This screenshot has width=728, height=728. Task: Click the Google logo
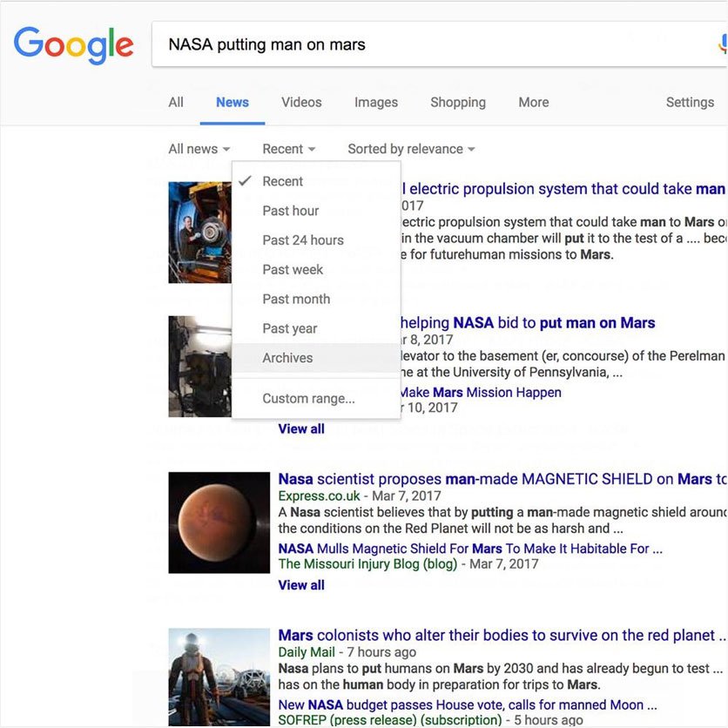pos(73,45)
